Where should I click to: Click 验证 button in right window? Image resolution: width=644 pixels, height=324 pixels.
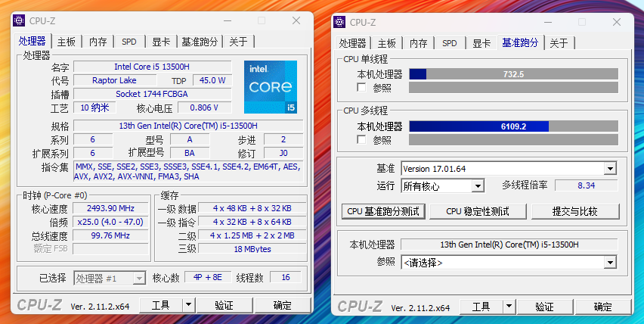pyautogui.click(x=545, y=307)
